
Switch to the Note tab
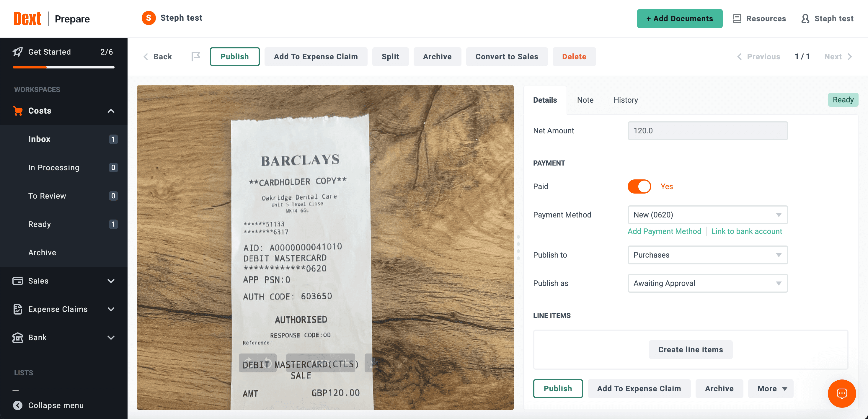coord(585,100)
